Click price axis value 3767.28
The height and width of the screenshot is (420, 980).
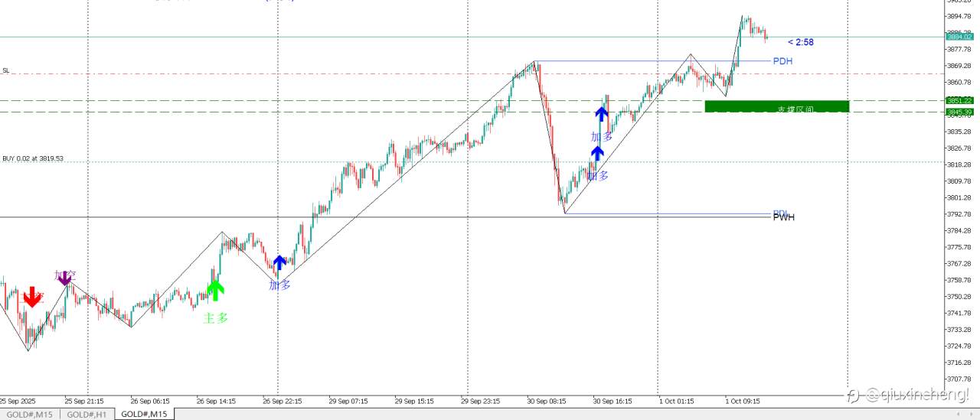[x=960, y=264]
